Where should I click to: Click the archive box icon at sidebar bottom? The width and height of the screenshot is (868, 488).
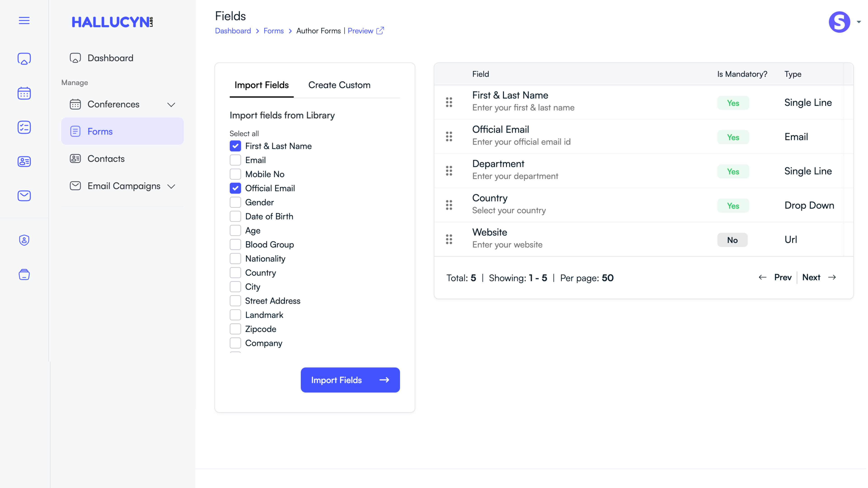pyautogui.click(x=24, y=274)
